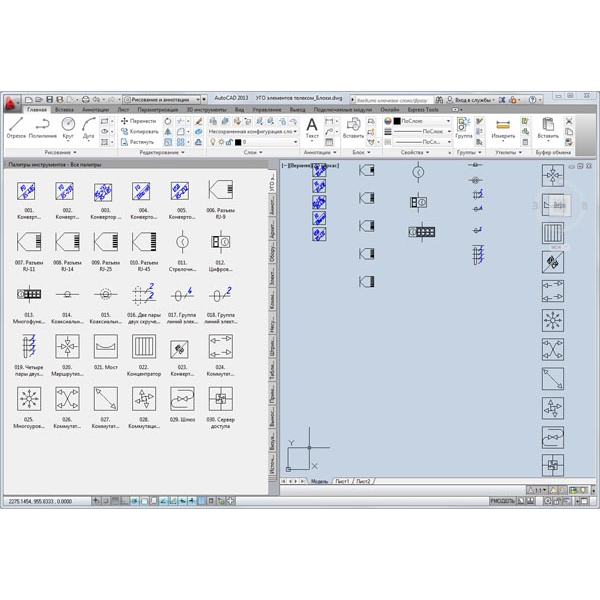This screenshot has width=600, height=600.
Task: Toggle layer on/off lightbulb icon
Action: point(213,142)
